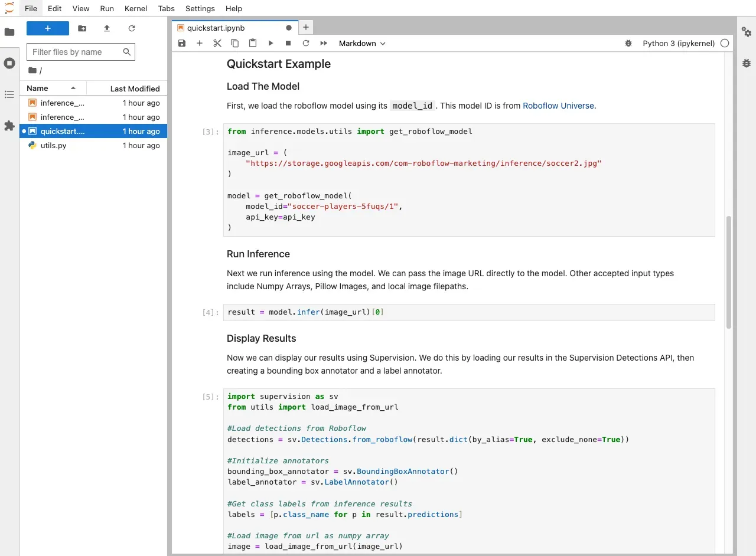Open utils.py in the file browser

point(54,145)
